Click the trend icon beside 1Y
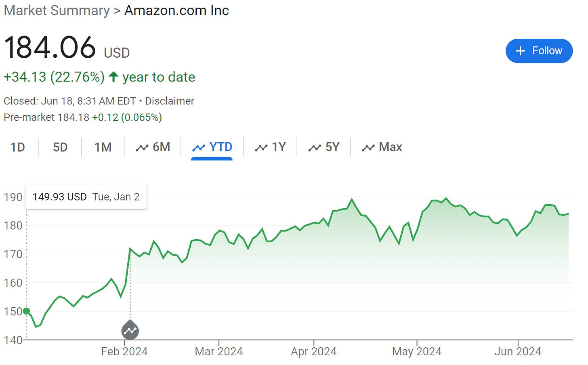Image resolution: width=588 pixels, height=365 pixels. click(x=261, y=148)
